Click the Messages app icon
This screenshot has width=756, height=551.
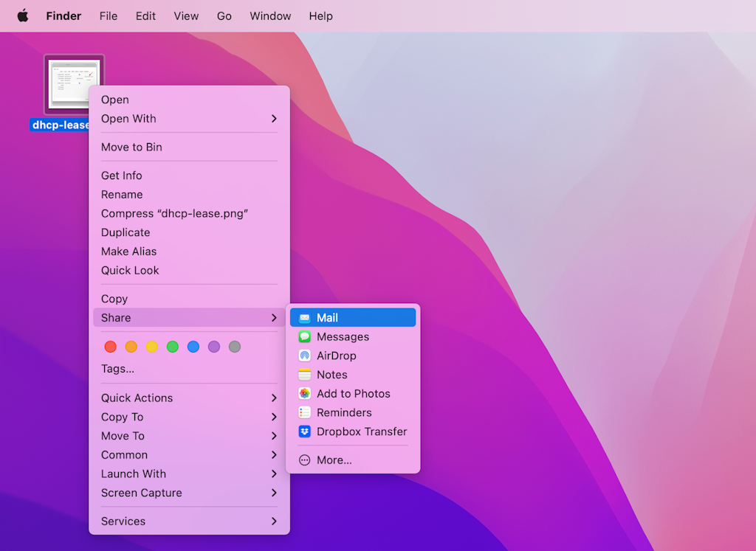tap(305, 337)
